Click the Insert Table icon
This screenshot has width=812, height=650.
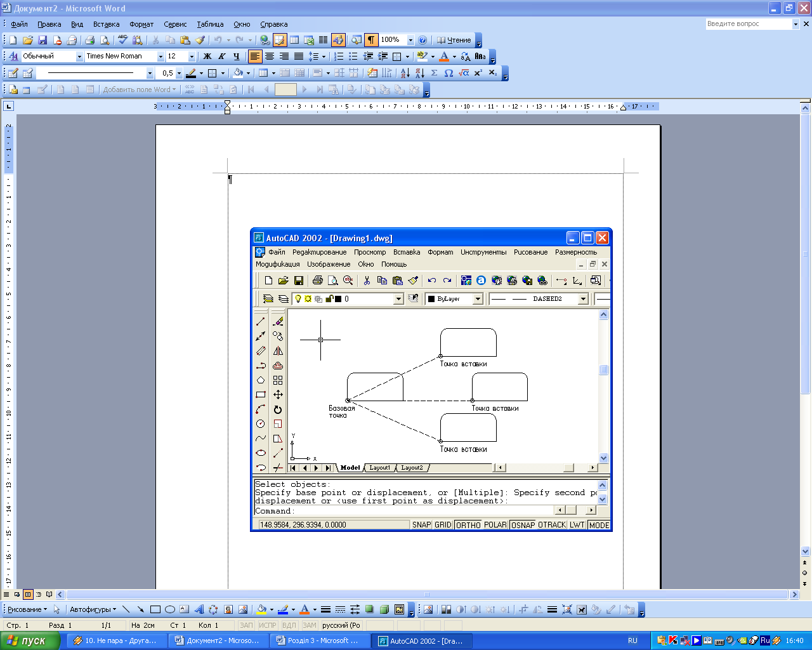(294, 40)
